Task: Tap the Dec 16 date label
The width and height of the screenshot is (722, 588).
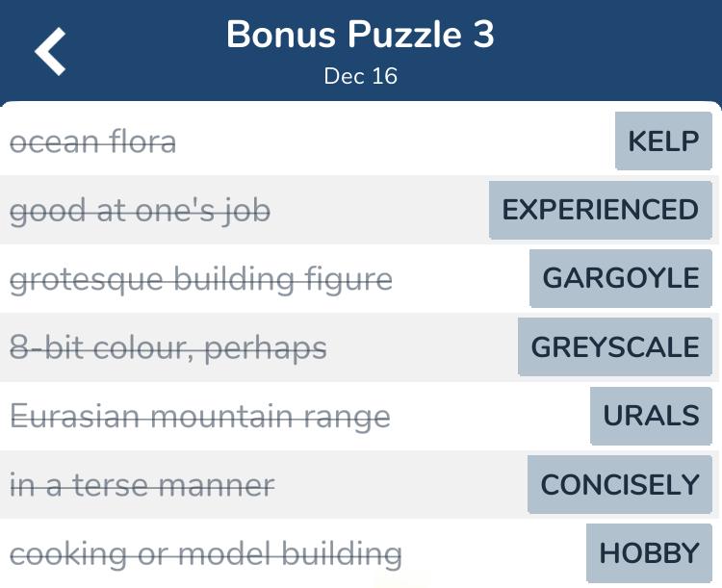Action: tap(361, 76)
